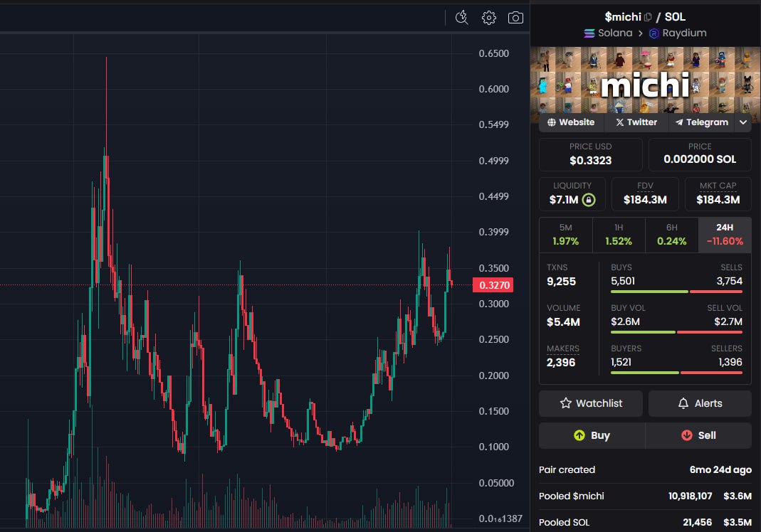Click the MAKERS 2,396 value

point(561,362)
